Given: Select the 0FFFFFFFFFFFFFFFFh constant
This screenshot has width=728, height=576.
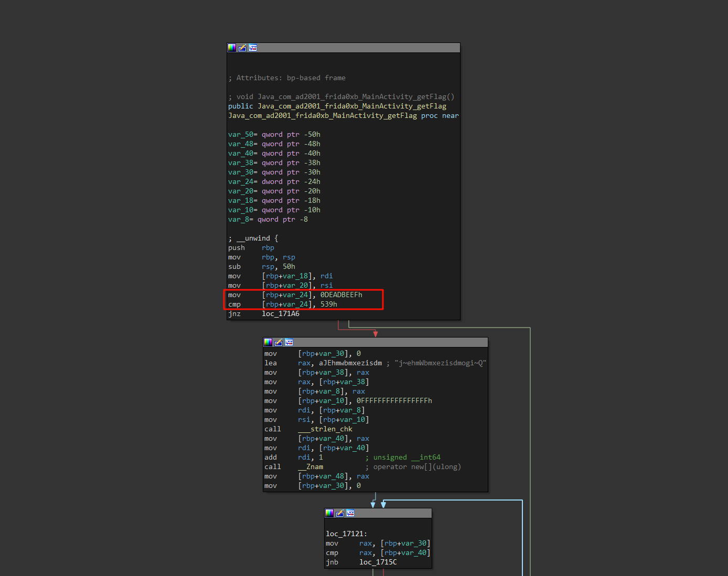Looking at the screenshot, I should pyautogui.click(x=394, y=401).
